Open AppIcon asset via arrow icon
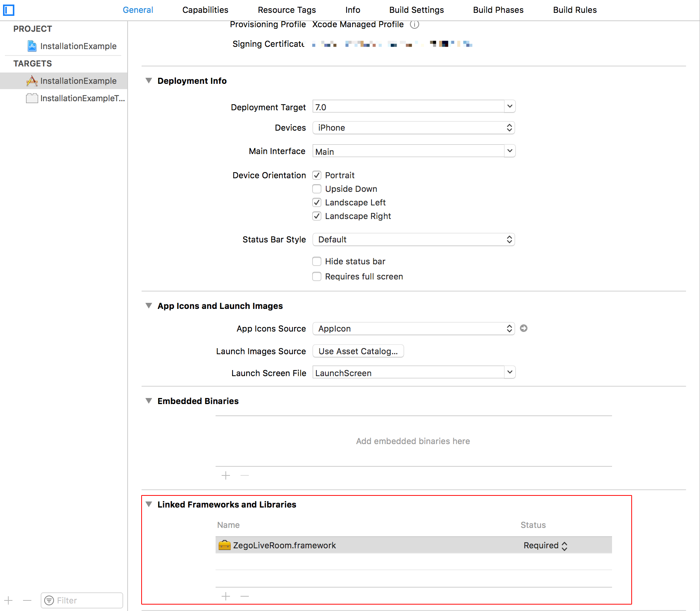Screen dimensions: 700x611 (524, 328)
